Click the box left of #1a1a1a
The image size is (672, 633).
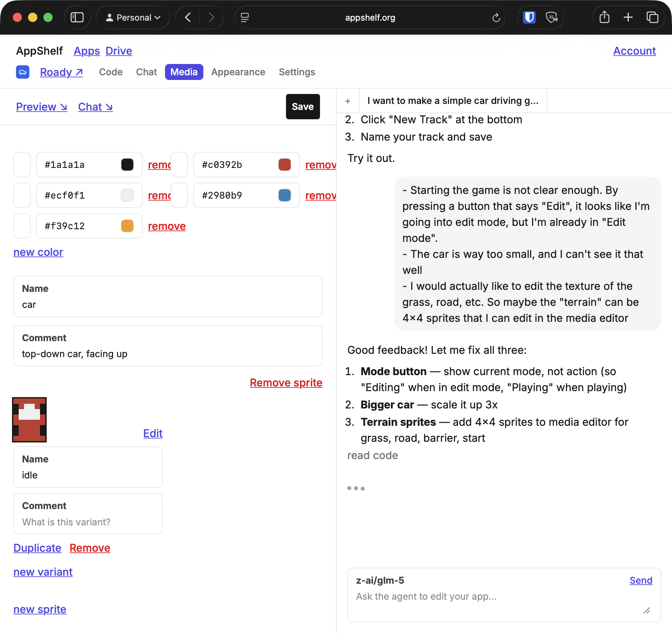22,165
